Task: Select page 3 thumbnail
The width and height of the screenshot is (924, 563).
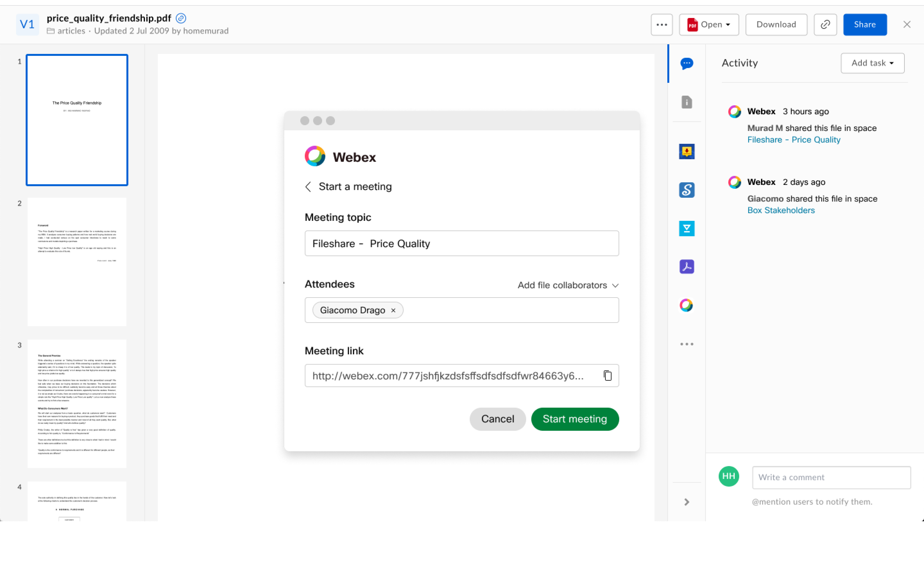Action: tap(77, 404)
